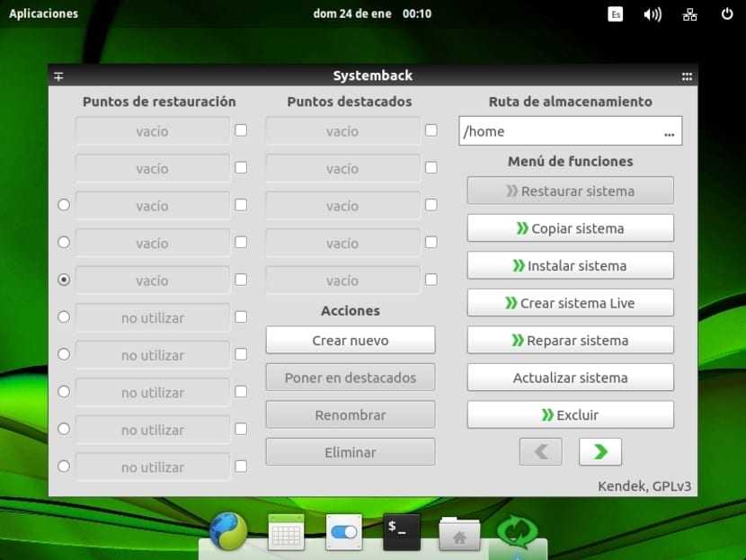Click the green next page arrow
The image size is (746, 560).
[x=599, y=451]
